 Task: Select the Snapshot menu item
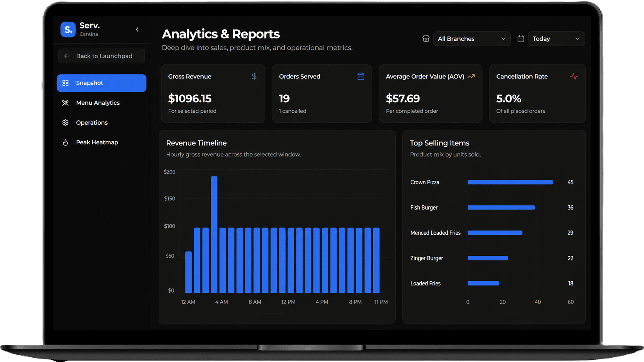[102, 83]
